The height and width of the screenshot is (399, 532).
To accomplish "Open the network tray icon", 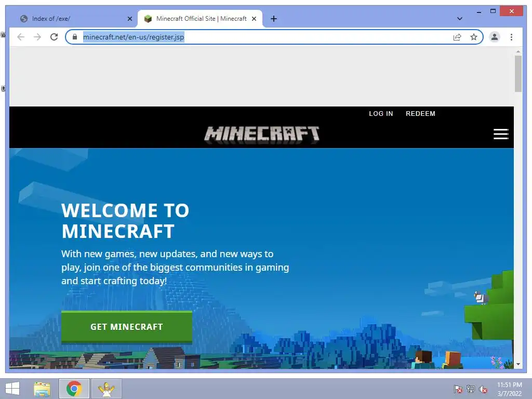I will point(471,389).
